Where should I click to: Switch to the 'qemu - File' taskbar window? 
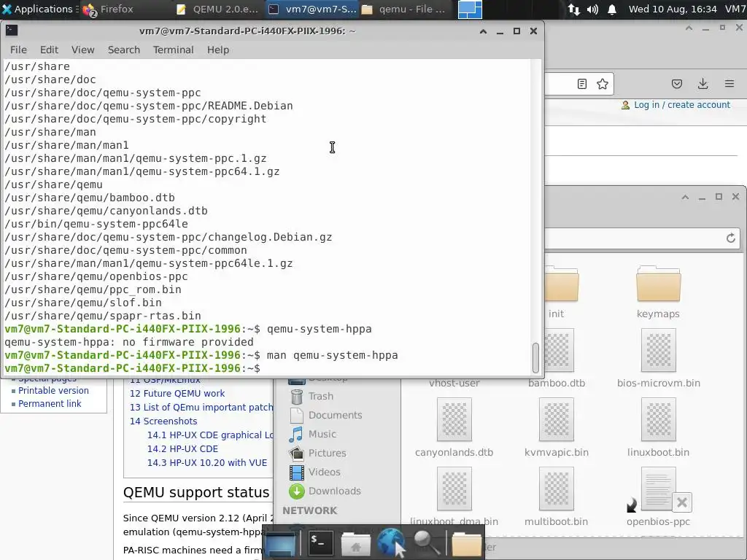(404, 9)
